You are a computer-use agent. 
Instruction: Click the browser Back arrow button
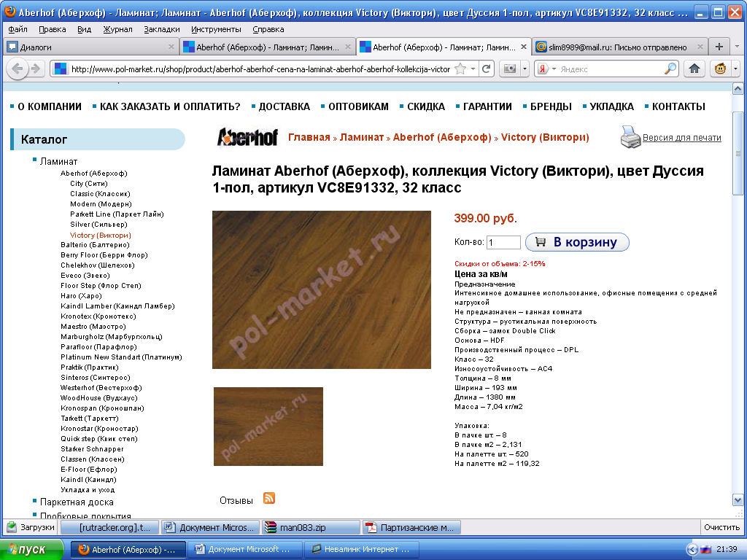coord(18,69)
